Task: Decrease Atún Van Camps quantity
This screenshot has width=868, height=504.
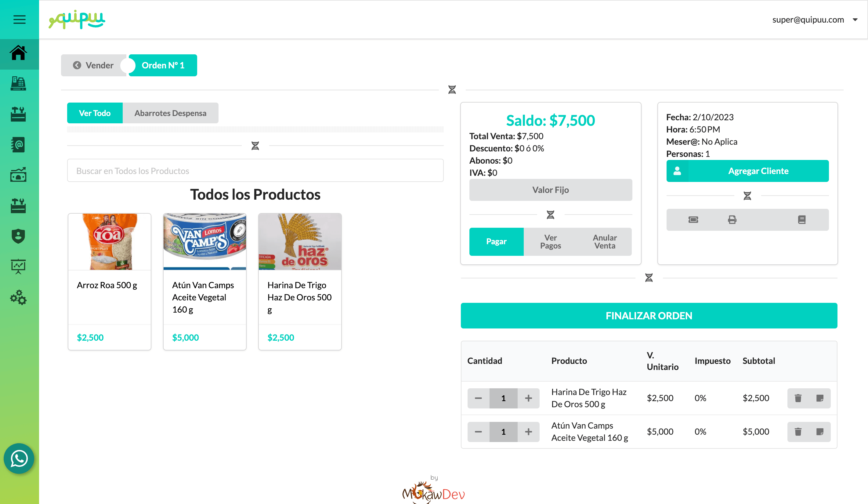Action: tap(478, 432)
